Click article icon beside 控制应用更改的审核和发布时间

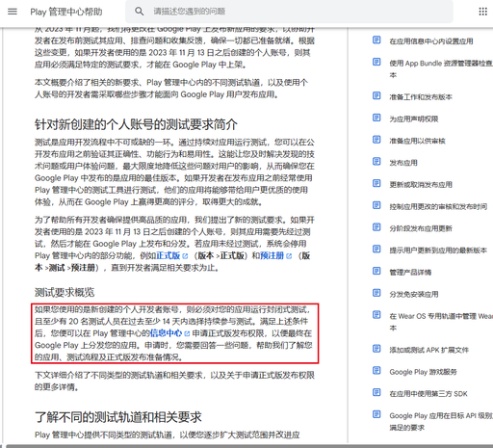pyautogui.click(x=376, y=205)
